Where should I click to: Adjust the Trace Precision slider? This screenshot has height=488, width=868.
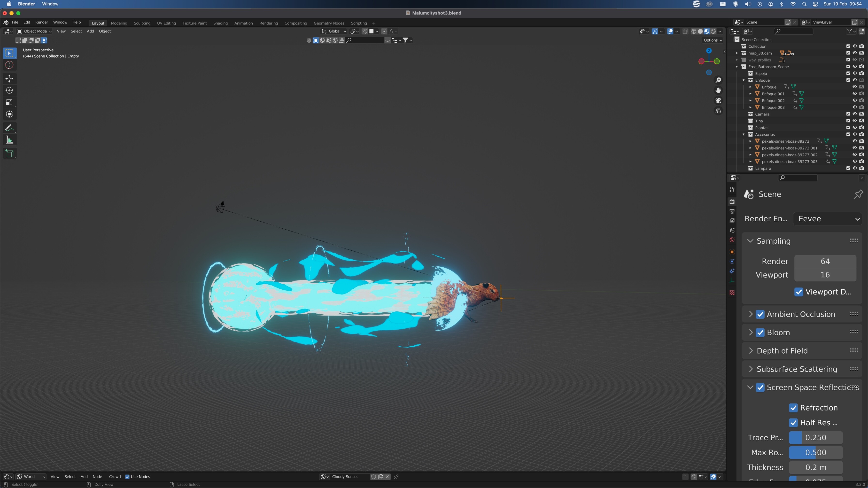(816, 437)
